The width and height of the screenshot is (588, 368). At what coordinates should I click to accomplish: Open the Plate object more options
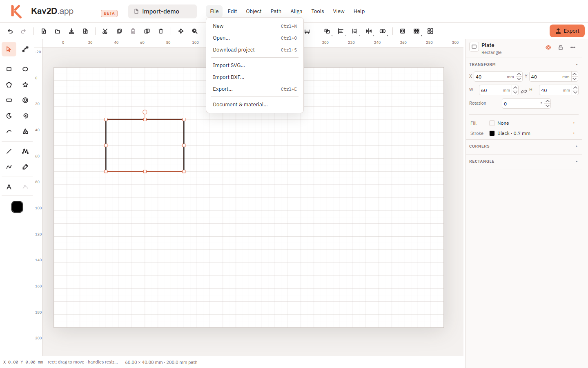pos(573,47)
